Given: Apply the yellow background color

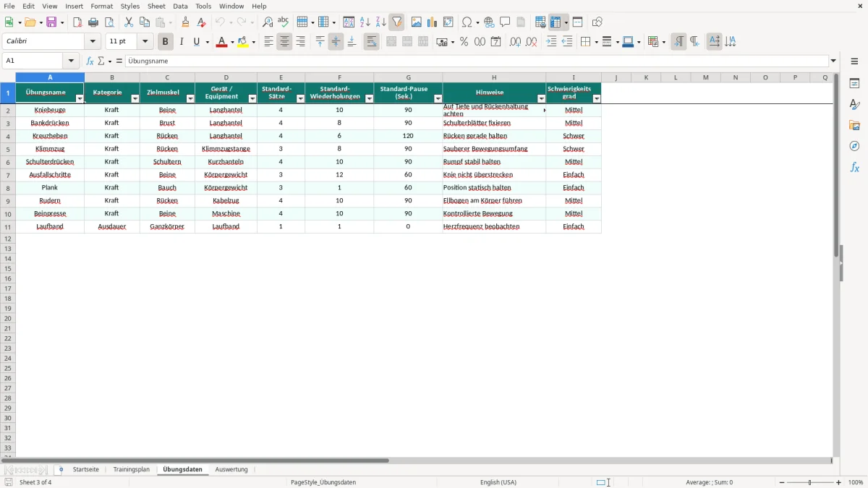Looking at the screenshot, I should (243, 42).
